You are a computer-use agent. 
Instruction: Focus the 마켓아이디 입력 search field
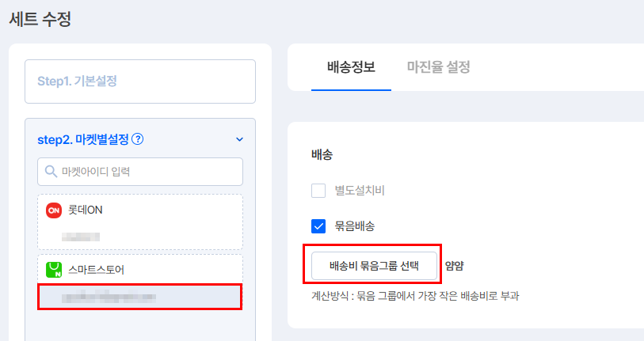[147, 171]
